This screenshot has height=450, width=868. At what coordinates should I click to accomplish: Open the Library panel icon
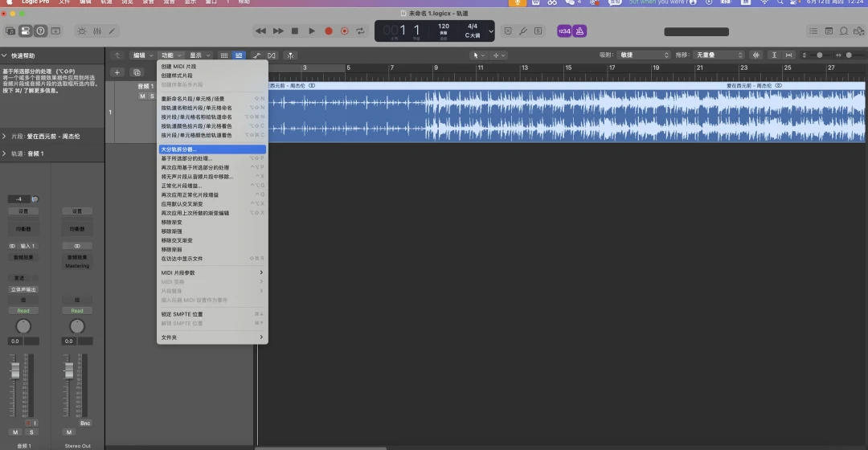[10, 31]
